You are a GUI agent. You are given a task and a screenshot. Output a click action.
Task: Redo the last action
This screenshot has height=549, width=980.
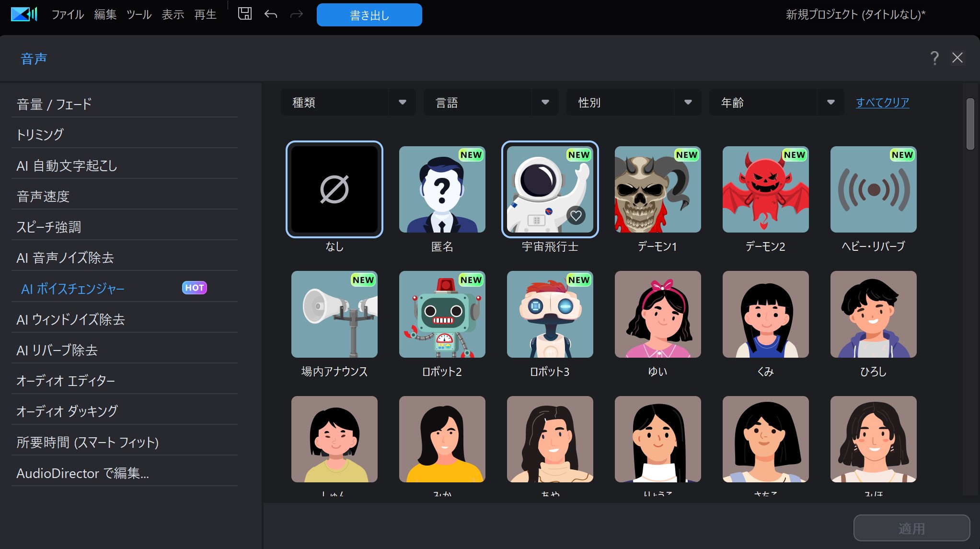297,14
